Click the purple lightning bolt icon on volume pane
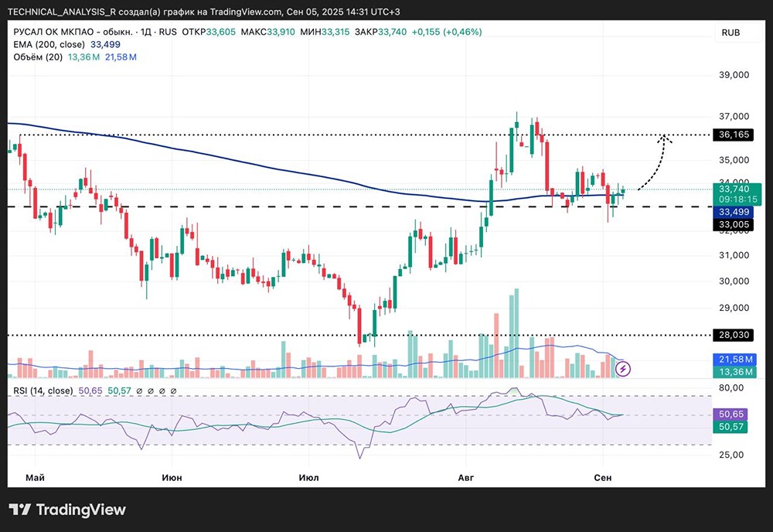 [623, 369]
